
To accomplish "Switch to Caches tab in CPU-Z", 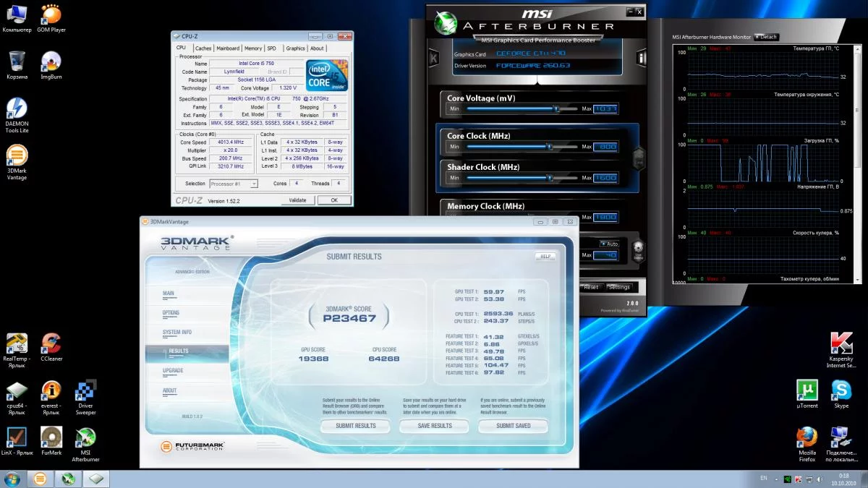I will [203, 48].
